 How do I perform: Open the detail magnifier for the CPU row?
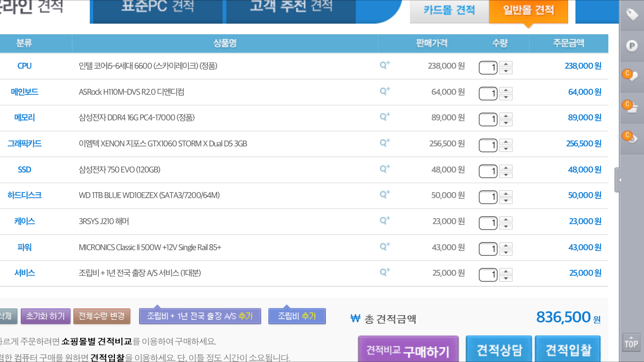(384, 65)
